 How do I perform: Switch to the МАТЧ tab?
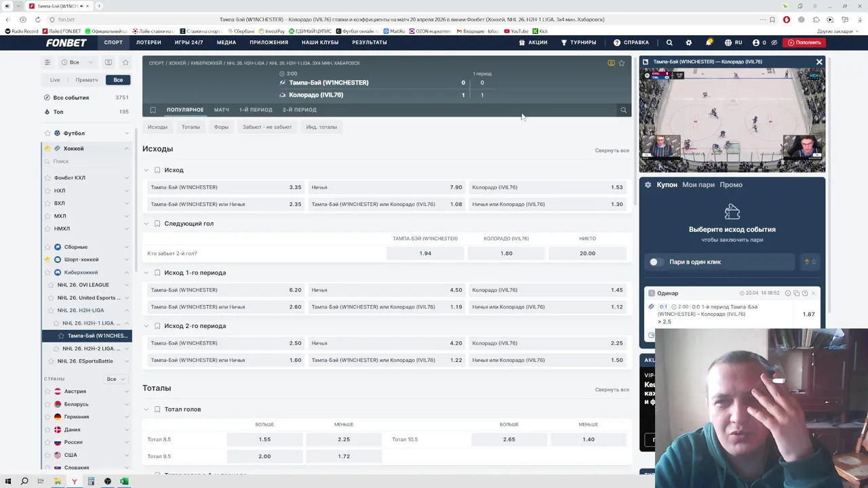tap(222, 110)
